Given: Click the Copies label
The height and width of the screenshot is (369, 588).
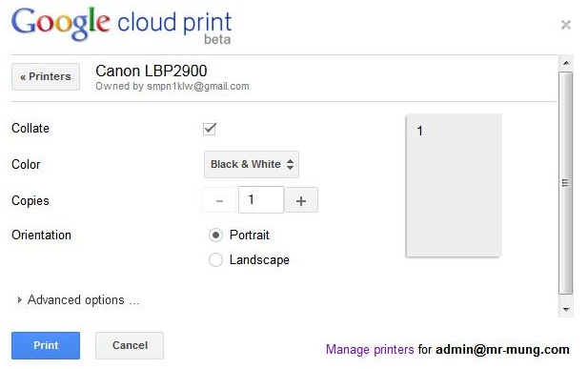Looking at the screenshot, I should (x=30, y=201).
